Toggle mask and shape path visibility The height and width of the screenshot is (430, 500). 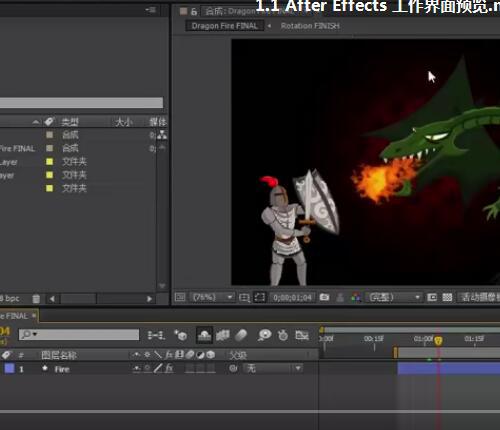click(260, 297)
